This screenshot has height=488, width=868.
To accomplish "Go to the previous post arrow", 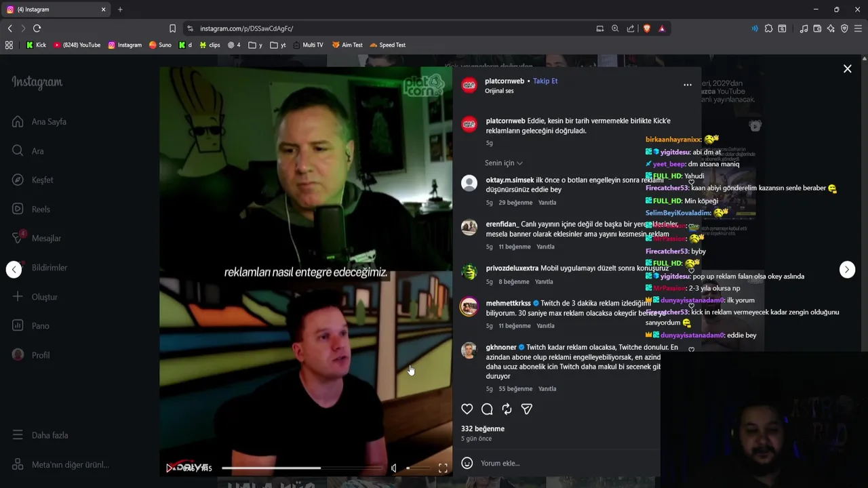I will tap(14, 269).
